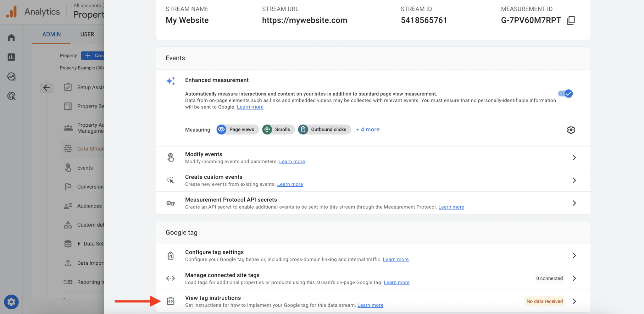
Task: Disable the Enhanced measurement toggle
Action: [565, 93]
